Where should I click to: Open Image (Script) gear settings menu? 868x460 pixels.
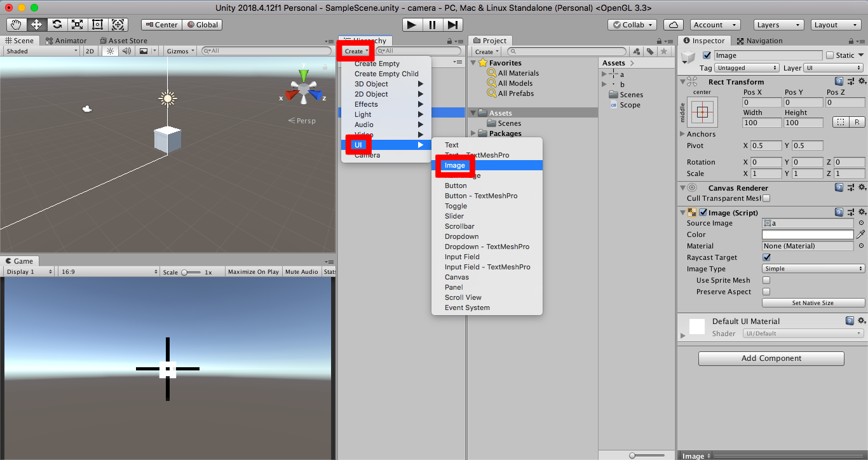861,213
